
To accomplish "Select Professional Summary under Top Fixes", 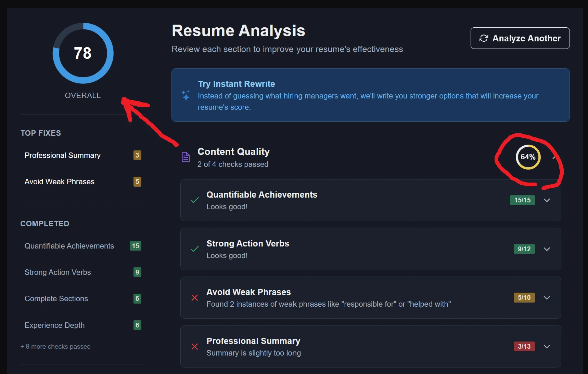I will coord(62,156).
